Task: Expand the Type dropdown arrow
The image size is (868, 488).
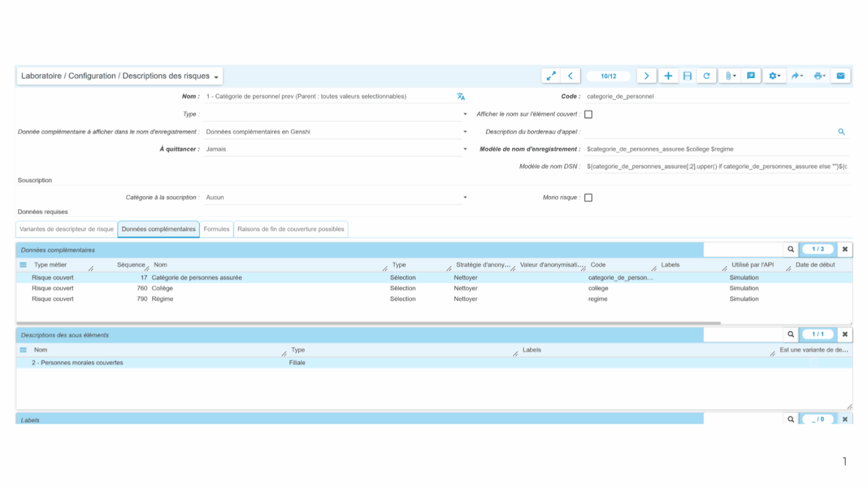Action: (x=465, y=114)
